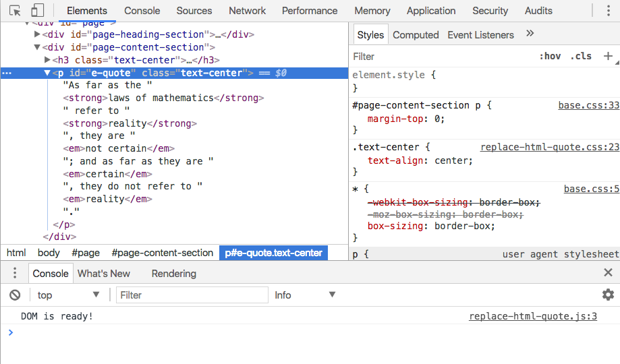Click the closing </p> tag row
This screenshot has width=620, height=364.
pyautogui.click(x=64, y=224)
